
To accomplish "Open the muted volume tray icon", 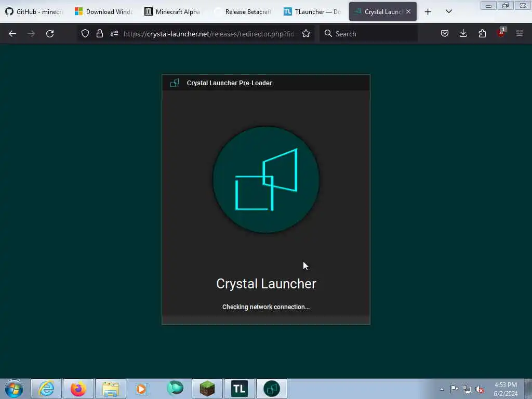I will pos(480,389).
